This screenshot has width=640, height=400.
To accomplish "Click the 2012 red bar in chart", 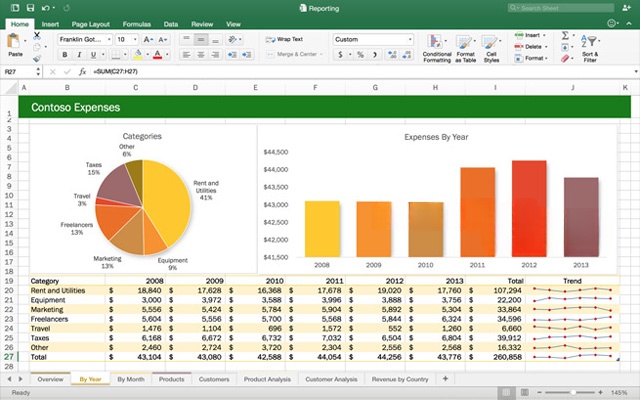I will point(529,209).
